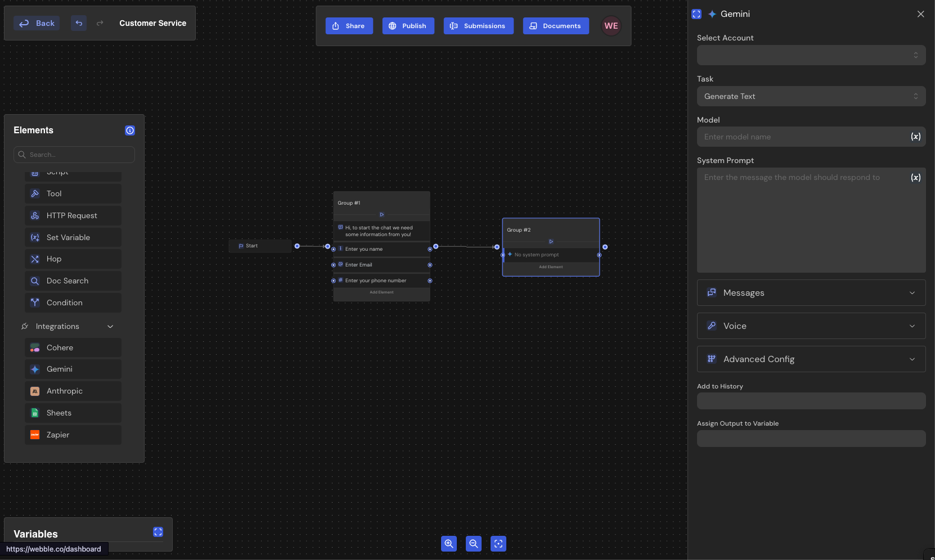
Task: Click the fit-to-view canvas icon
Action: click(x=498, y=544)
